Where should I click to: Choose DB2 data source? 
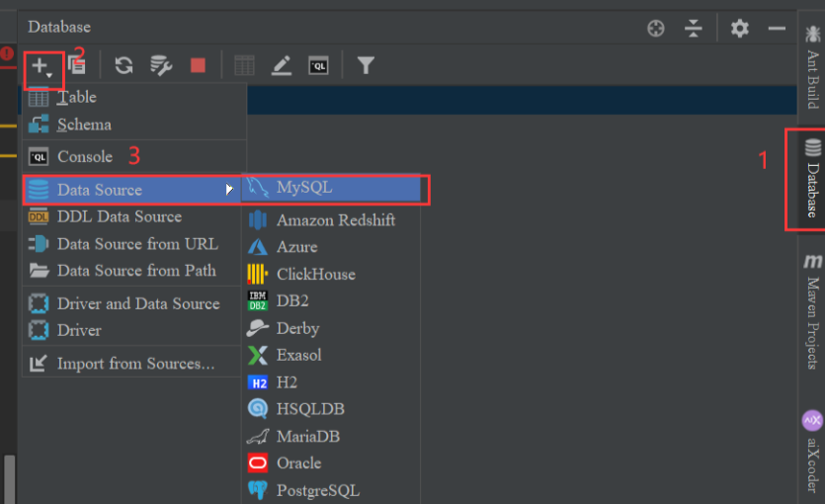tap(331, 301)
